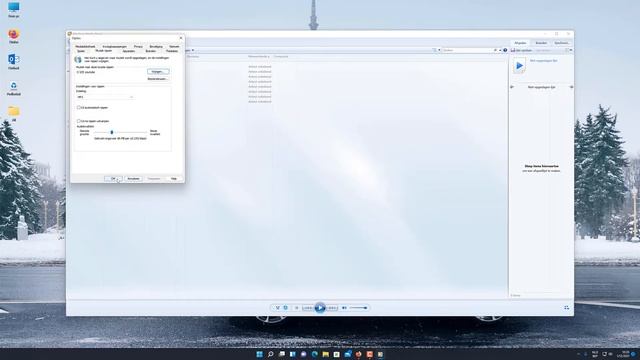The width and height of the screenshot is (640, 360).
Task: Click the large play thumbnail in list pane
Action: coord(519,66)
